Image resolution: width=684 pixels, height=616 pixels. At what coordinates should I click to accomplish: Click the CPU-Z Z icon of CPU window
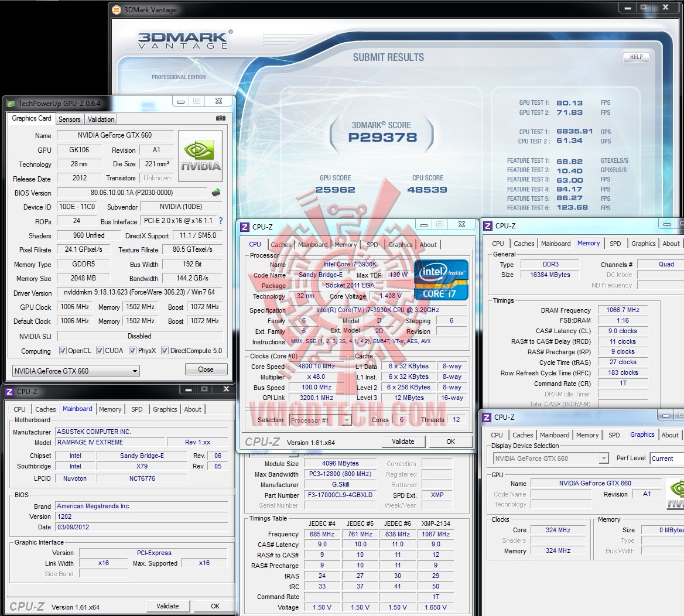(x=245, y=227)
